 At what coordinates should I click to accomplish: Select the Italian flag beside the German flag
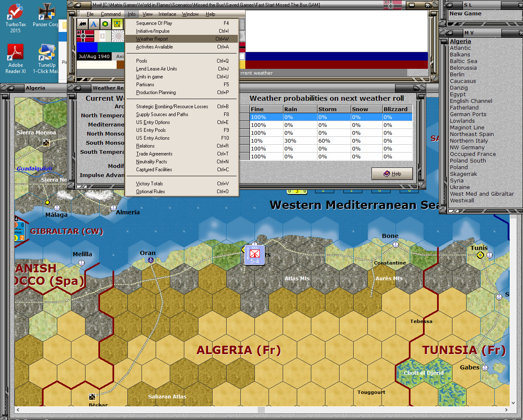pos(103,36)
